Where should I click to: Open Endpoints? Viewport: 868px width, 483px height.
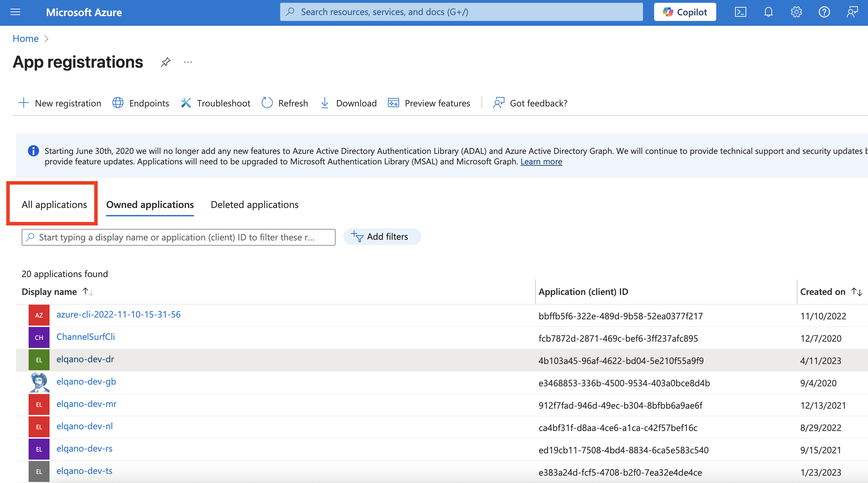point(141,103)
